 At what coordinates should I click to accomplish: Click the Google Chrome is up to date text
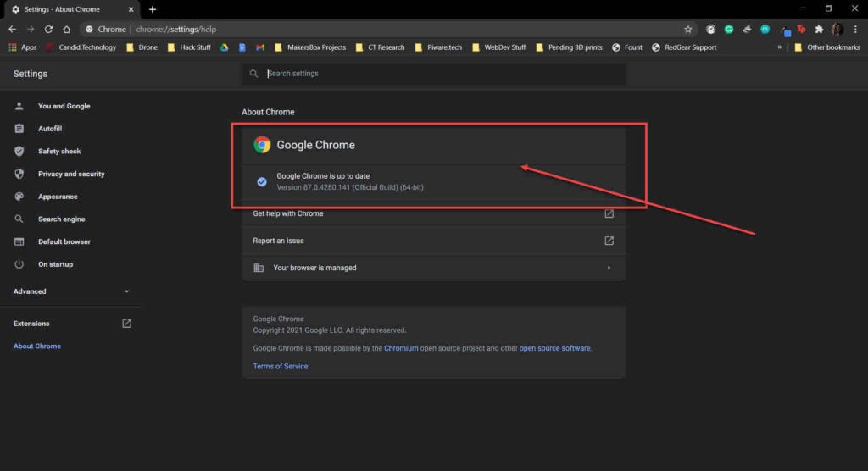(323, 176)
